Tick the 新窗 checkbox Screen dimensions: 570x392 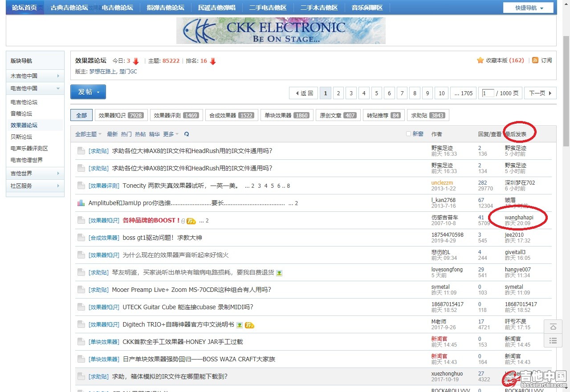point(409,134)
